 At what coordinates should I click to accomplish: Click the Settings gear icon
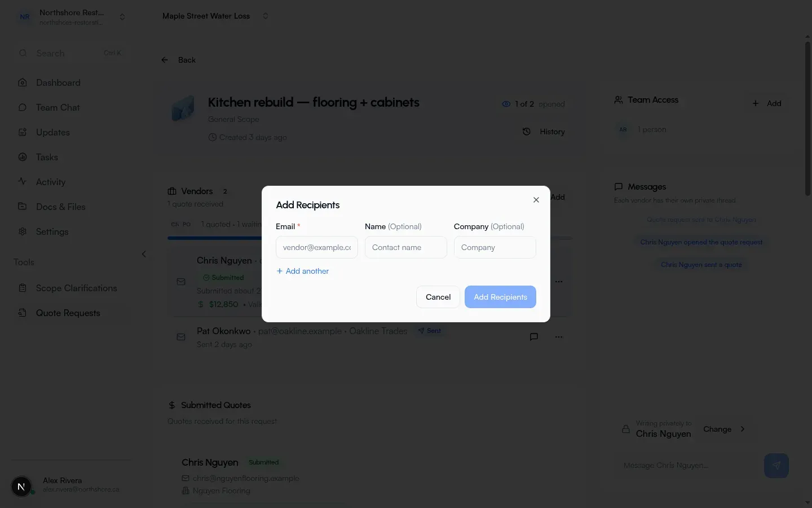[23, 231]
